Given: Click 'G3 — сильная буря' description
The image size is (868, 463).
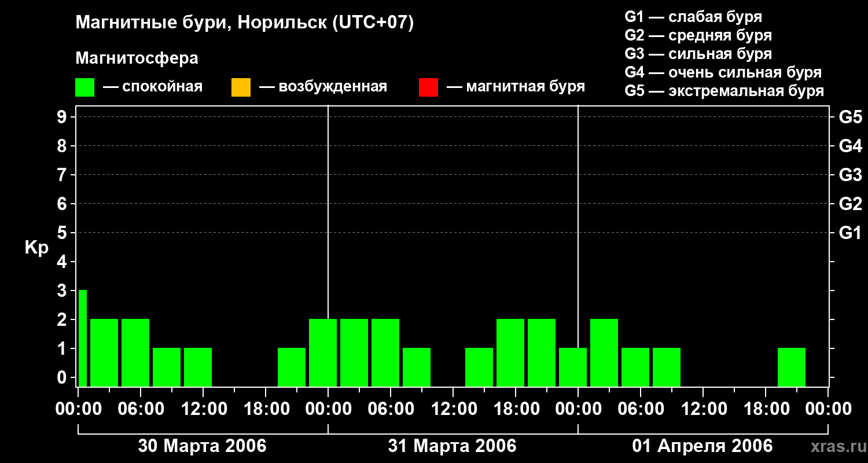Looking at the screenshot, I should (698, 54).
